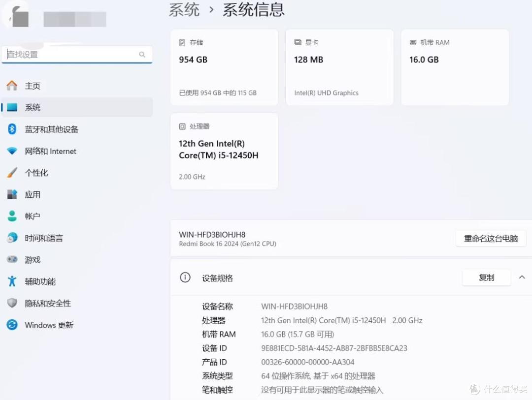Open the 存储 954 GB card

tap(224, 67)
